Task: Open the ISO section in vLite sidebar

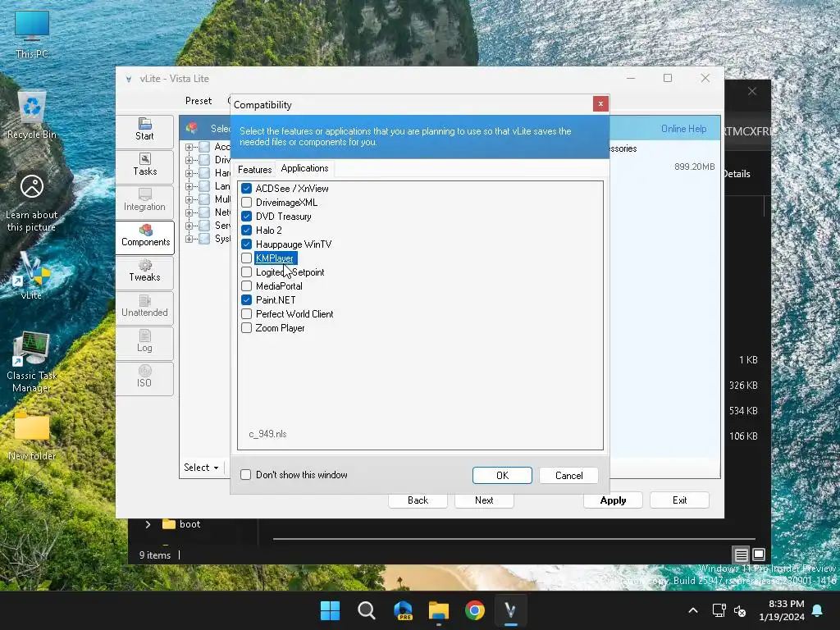Action: click(x=144, y=377)
